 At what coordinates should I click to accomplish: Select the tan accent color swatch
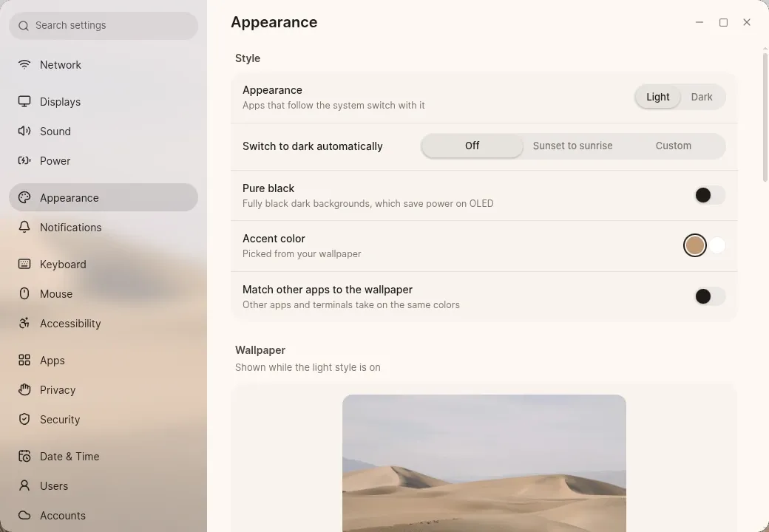pyautogui.click(x=694, y=245)
